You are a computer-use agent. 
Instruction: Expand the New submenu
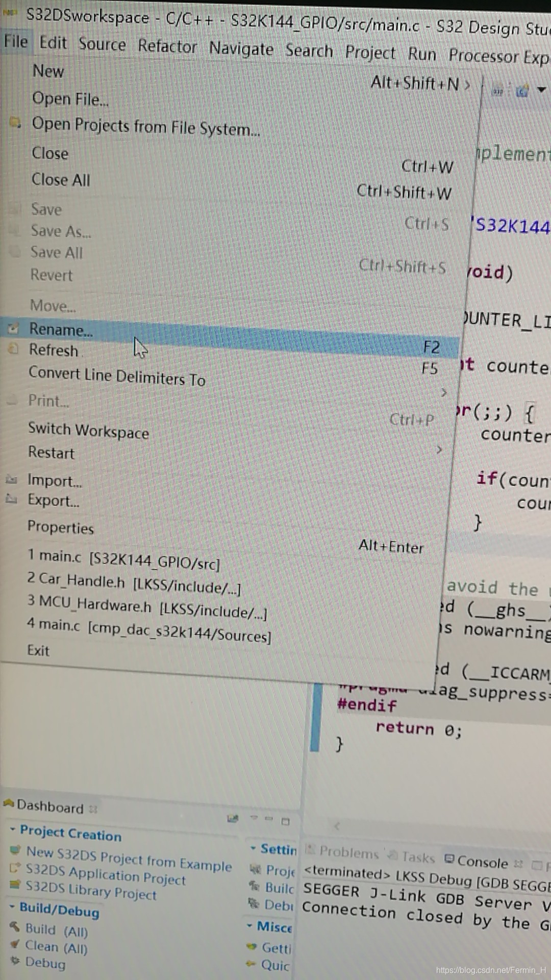click(x=466, y=84)
